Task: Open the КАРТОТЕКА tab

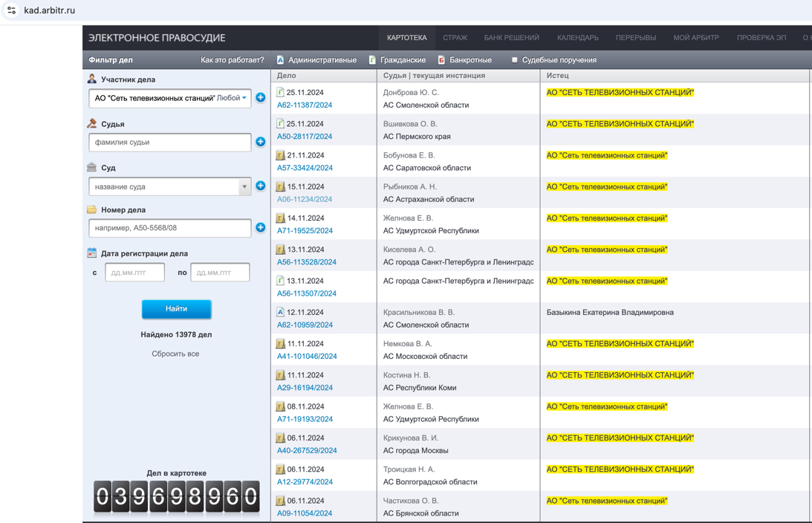Action: pos(407,38)
